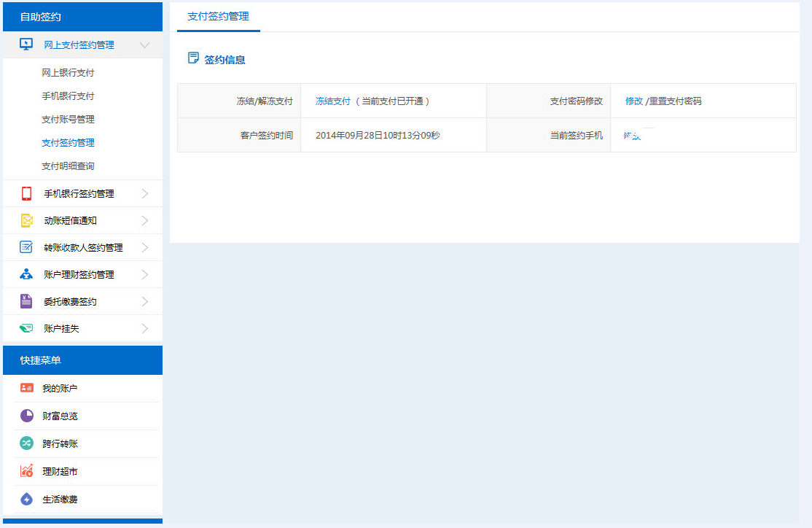Viewport: 812px width, 528px height.
Task: Select the 支付签约管理 tab
Action: [x=218, y=16]
